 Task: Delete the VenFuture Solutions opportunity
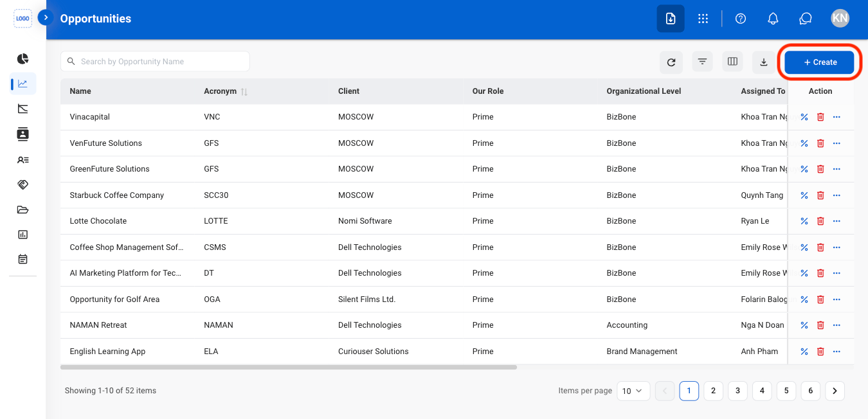coord(820,143)
